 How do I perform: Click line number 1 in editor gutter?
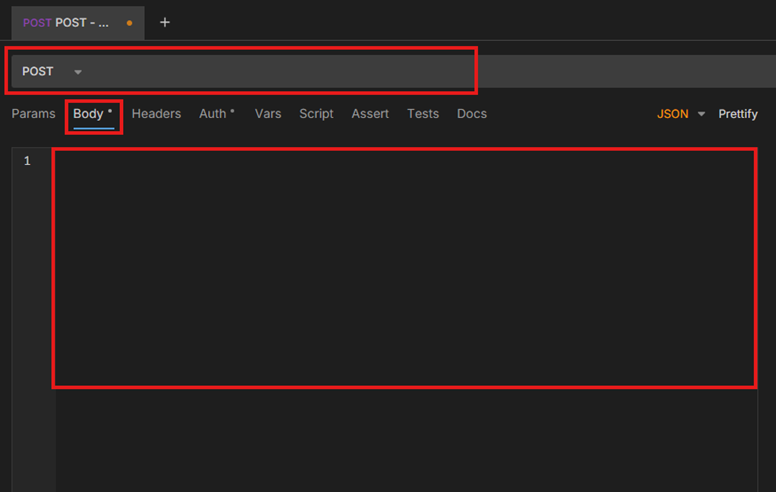pos(27,161)
